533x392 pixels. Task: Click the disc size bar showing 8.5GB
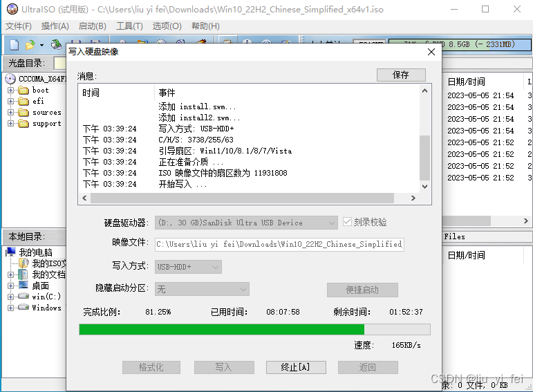[460, 45]
